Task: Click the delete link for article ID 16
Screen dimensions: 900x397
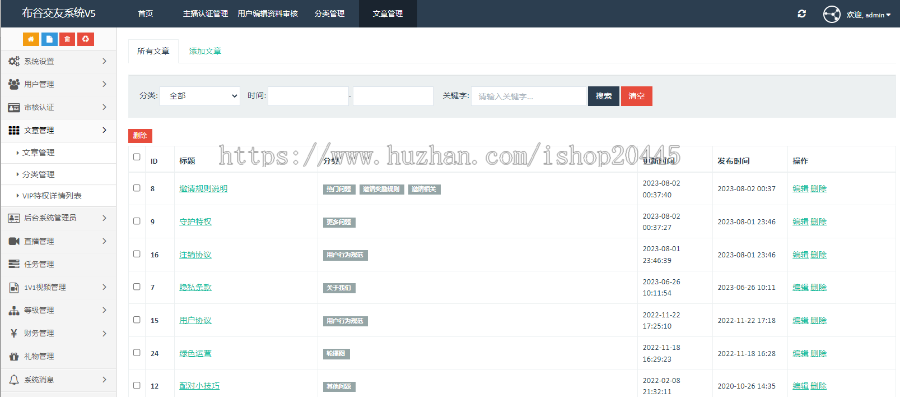Action: point(818,254)
